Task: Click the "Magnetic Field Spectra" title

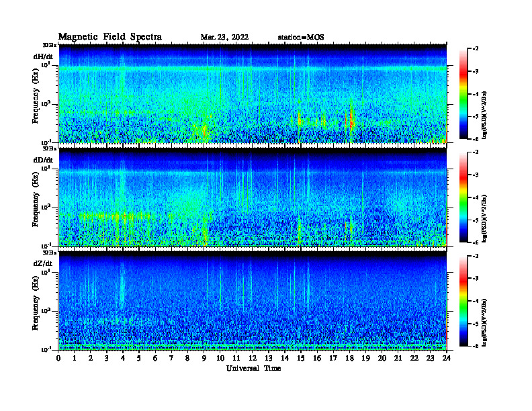Action: point(110,37)
